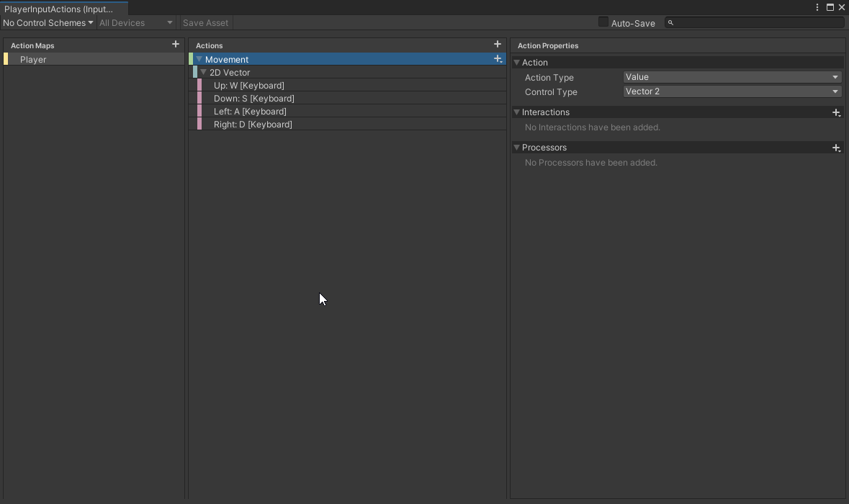Add a new action in Actions panel
849x504 pixels.
click(x=498, y=45)
